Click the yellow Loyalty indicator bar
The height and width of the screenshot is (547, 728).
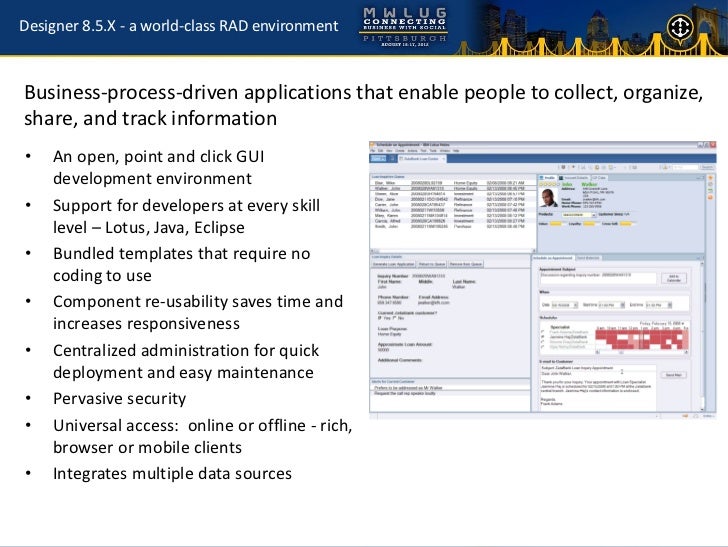[x=589, y=224]
